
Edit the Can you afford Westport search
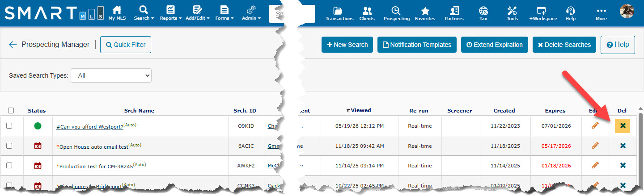(595, 126)
